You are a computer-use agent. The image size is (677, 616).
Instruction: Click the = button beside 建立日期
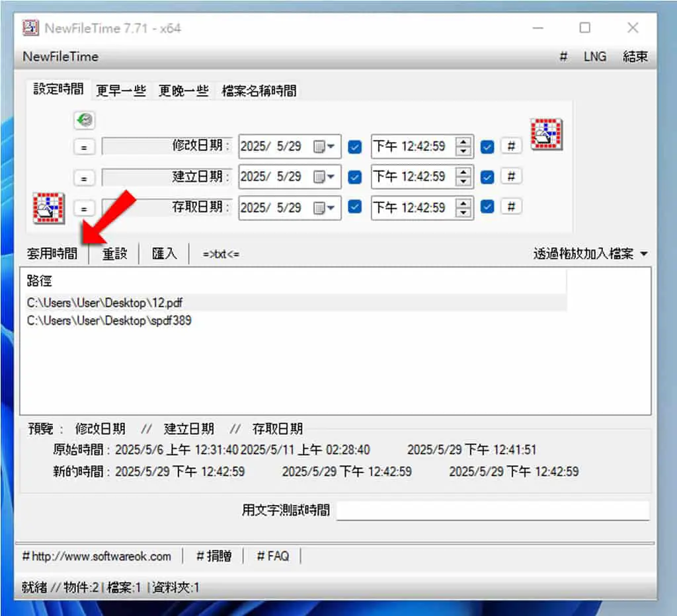[84, 177]
